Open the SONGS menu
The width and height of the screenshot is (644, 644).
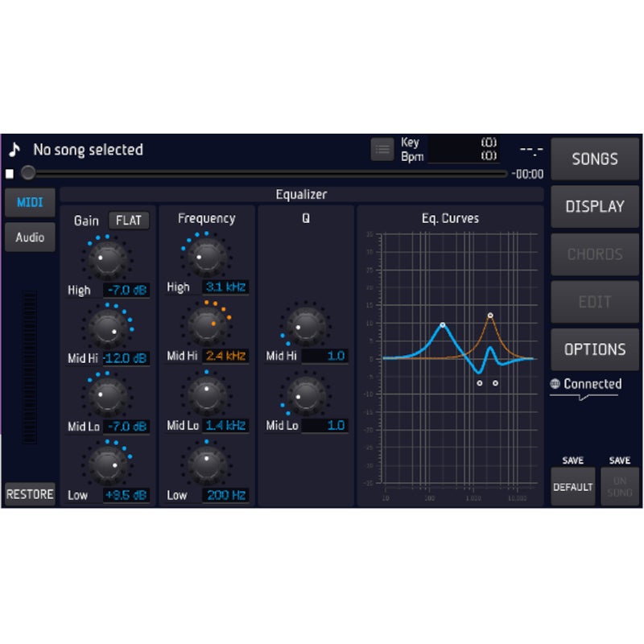(595, 159)
